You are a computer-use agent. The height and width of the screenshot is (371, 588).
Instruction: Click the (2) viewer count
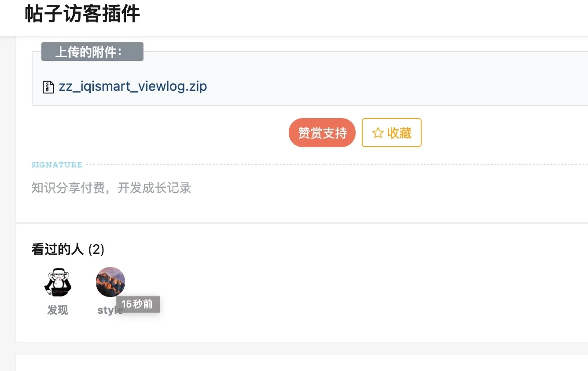(x=96, y=250)
